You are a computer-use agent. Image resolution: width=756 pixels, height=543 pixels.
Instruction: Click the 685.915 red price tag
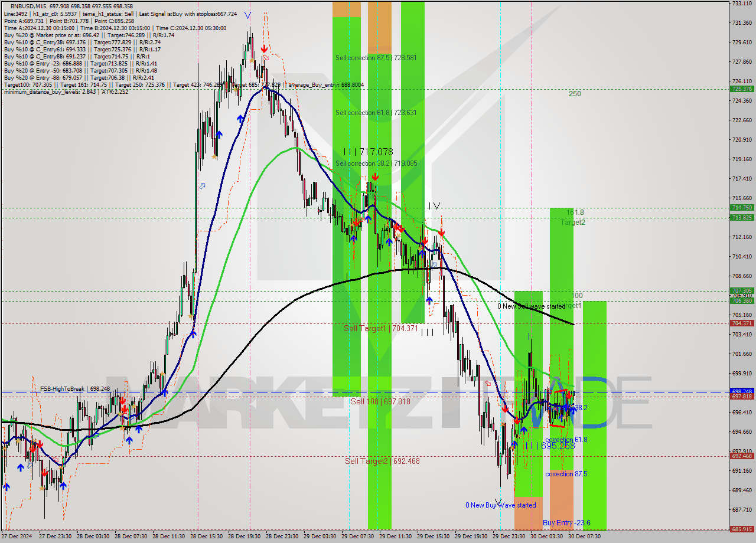tap(742, 529)
